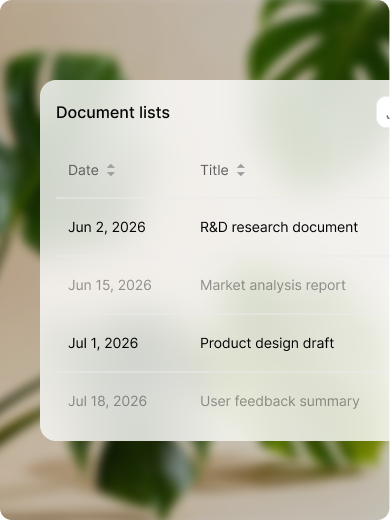Select the Product design draft title
Viewport: 390px width, 520px height.
click(x=267, y=343)
